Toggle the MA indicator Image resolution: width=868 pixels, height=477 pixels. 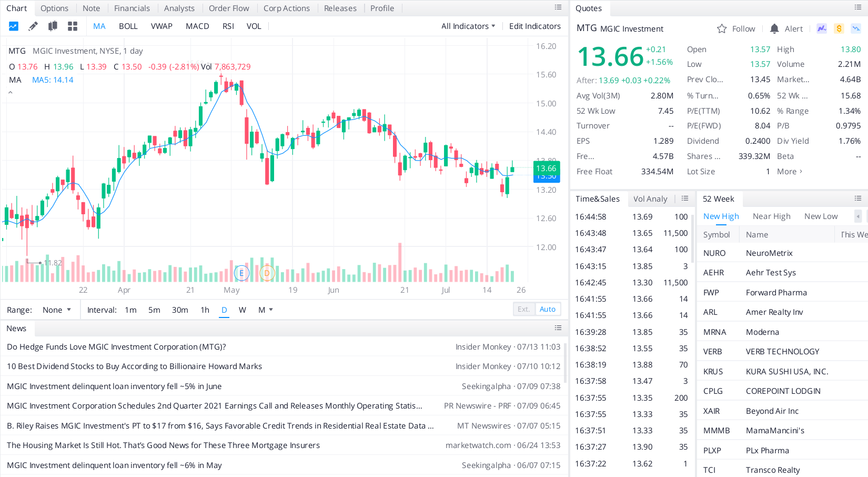point(99,26)
